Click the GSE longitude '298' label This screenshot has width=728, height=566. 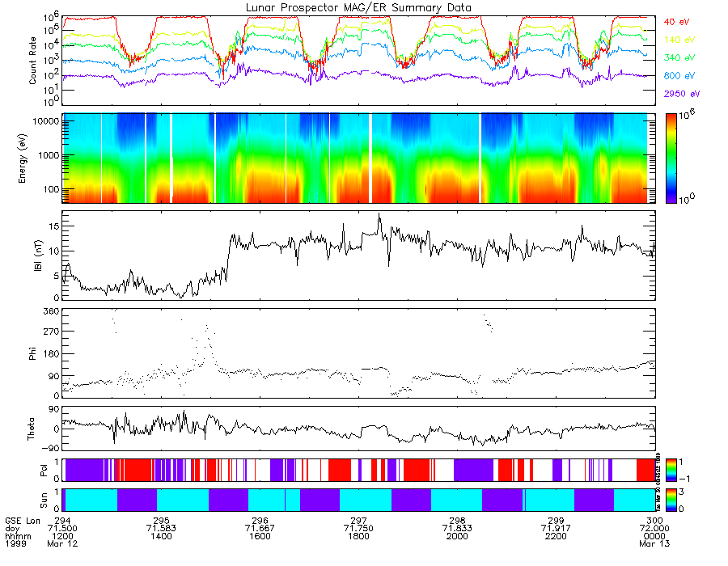pos(457,521)
